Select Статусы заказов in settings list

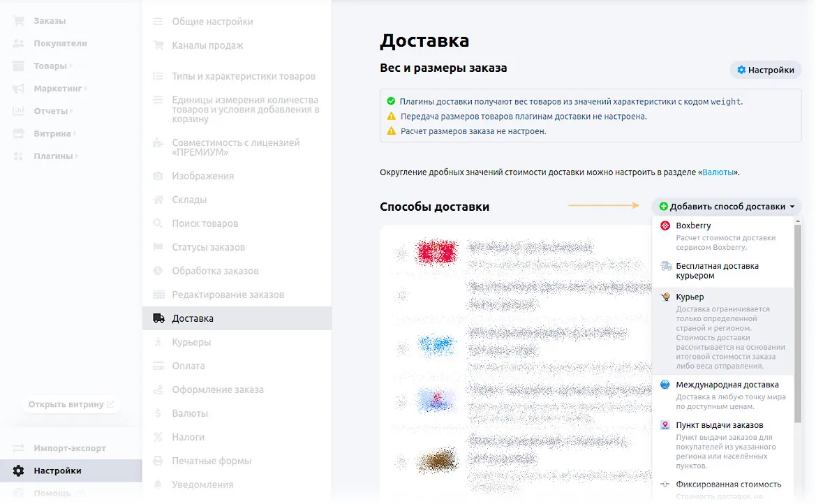pos(208,247)
